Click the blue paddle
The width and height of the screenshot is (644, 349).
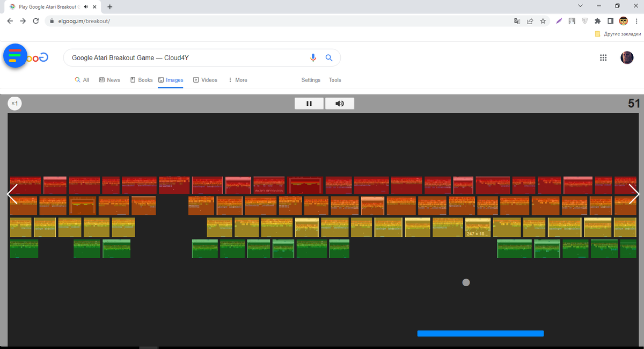click(x=480, y=333)
